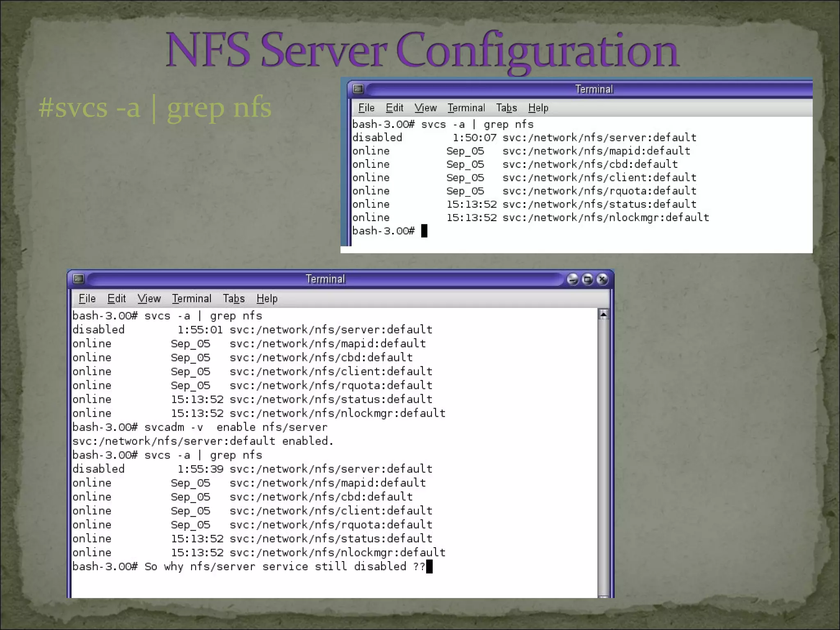Maximize the lower Terminal window
Image resolution: width=840 pixels, height=630 pixels.
point(587,279)
